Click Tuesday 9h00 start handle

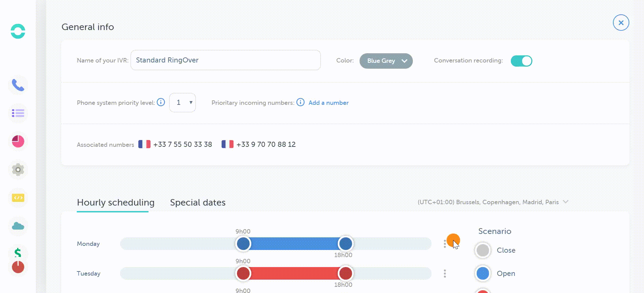[243, 274]
